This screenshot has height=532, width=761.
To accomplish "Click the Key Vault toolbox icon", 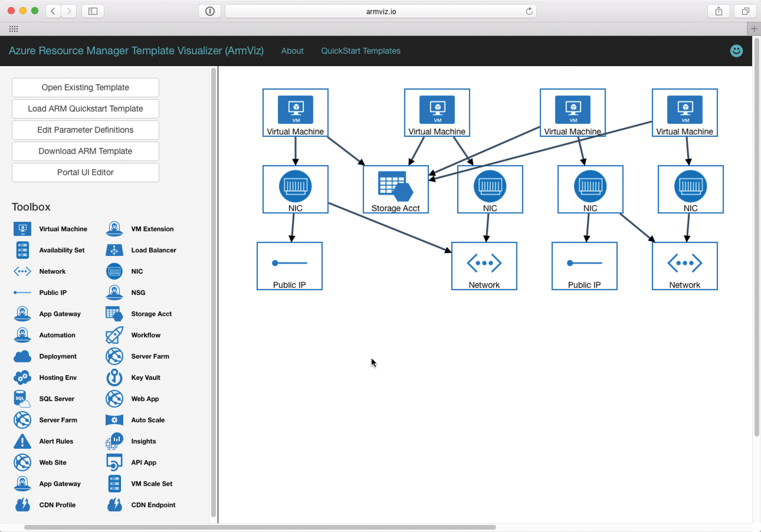I will 114,378.
